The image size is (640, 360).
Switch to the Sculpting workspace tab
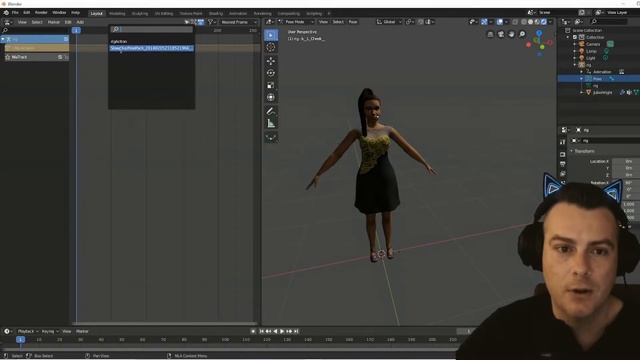[140, 13]
